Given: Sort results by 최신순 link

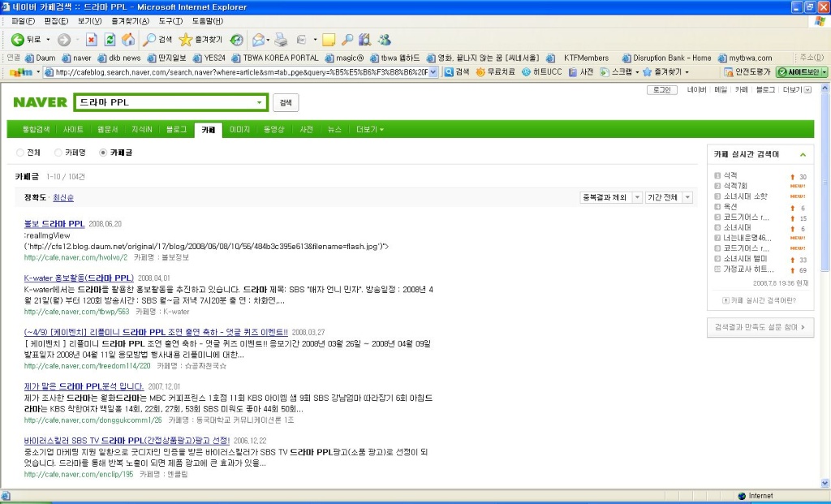Looking at the screenshot, I should pyautogui.click(x=63, y=198).
